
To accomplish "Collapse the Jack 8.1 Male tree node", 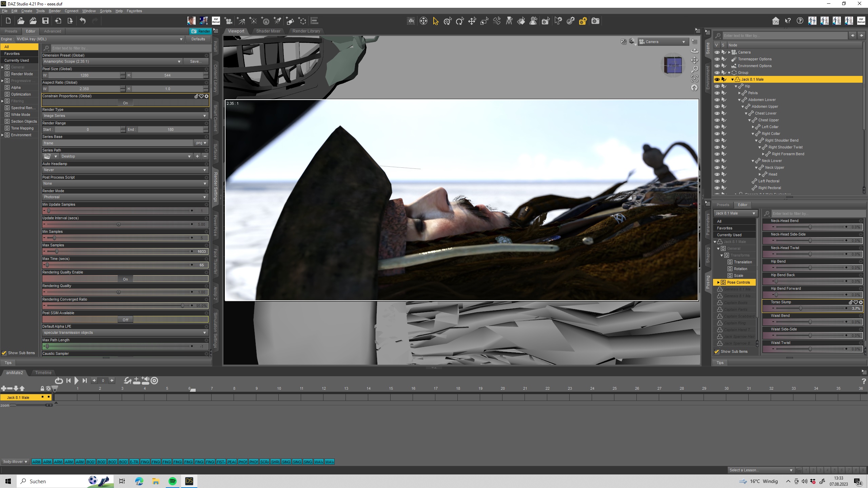I will coord(732,79).
